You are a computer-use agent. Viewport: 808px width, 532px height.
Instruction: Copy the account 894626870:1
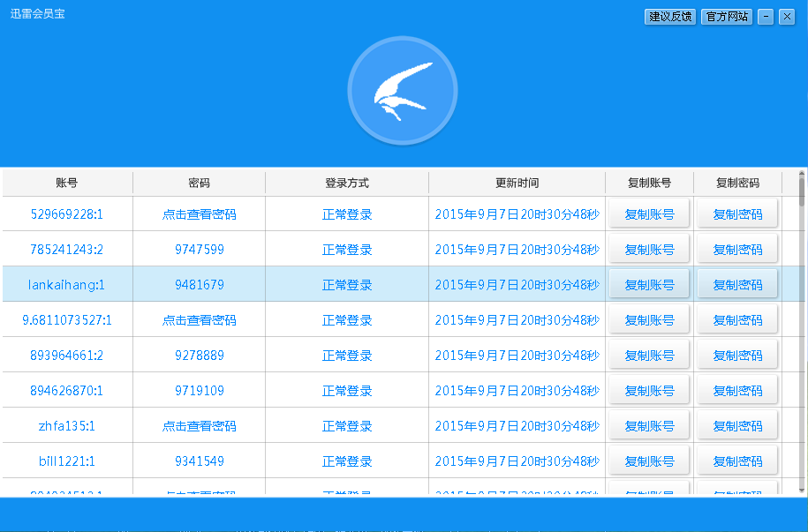648,389
